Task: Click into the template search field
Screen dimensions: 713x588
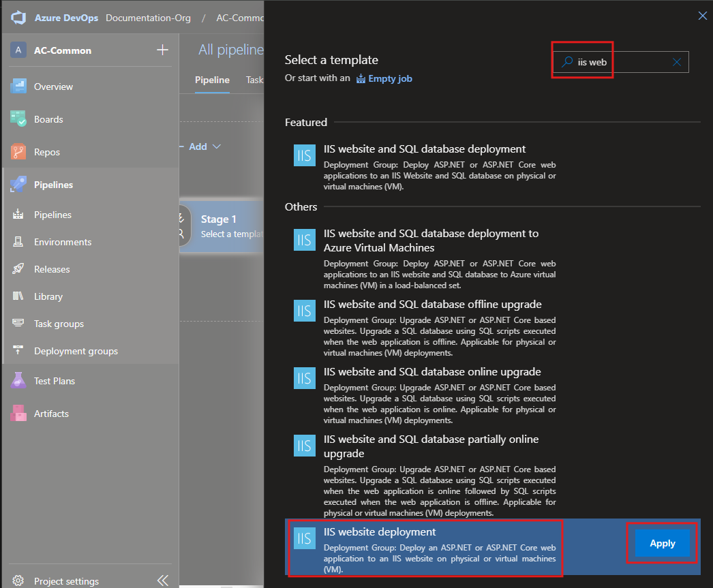Action: pos(621,62)
